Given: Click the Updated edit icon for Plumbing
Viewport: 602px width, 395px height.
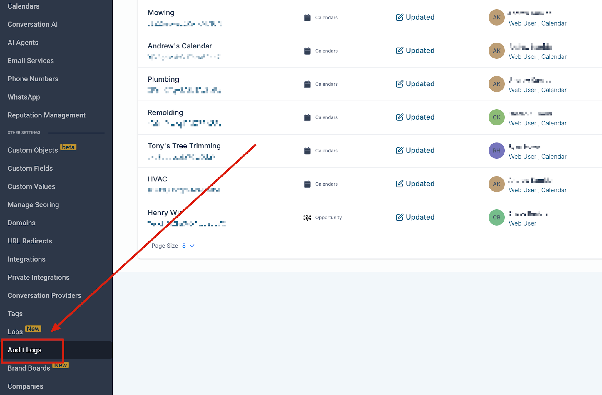Looking at the screenshot, I should [x=399, y=84].
